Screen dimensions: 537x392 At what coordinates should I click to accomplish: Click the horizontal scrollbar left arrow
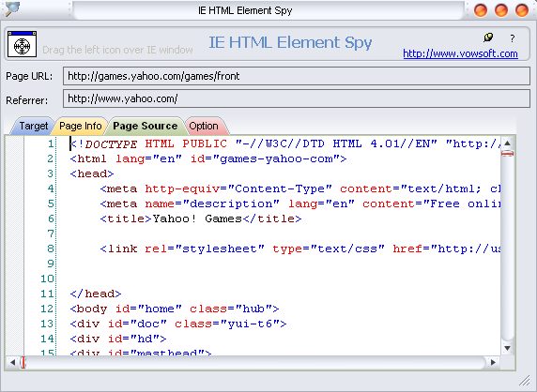(12, 362)
